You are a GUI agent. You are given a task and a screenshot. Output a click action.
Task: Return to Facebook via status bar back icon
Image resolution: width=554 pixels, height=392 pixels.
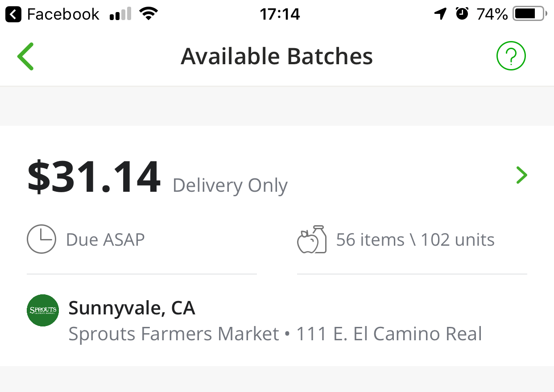point(13,14)
